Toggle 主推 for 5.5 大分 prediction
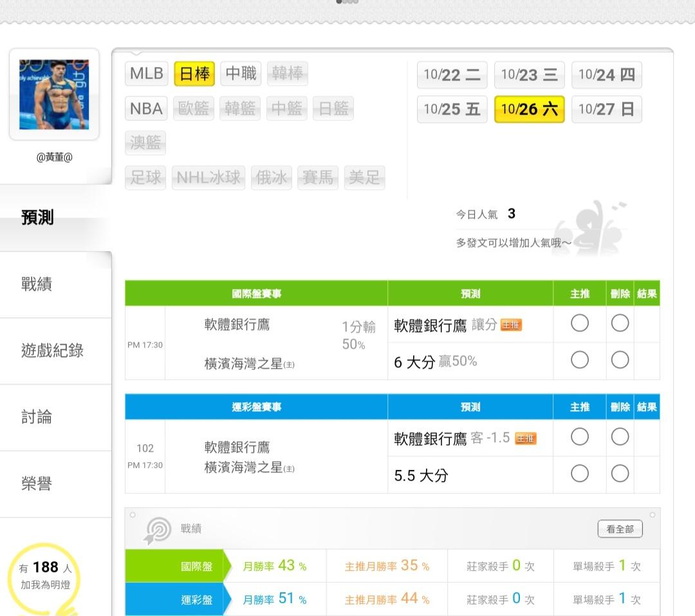The width and height of the screenshot is (695, 616). coord(580,473)
